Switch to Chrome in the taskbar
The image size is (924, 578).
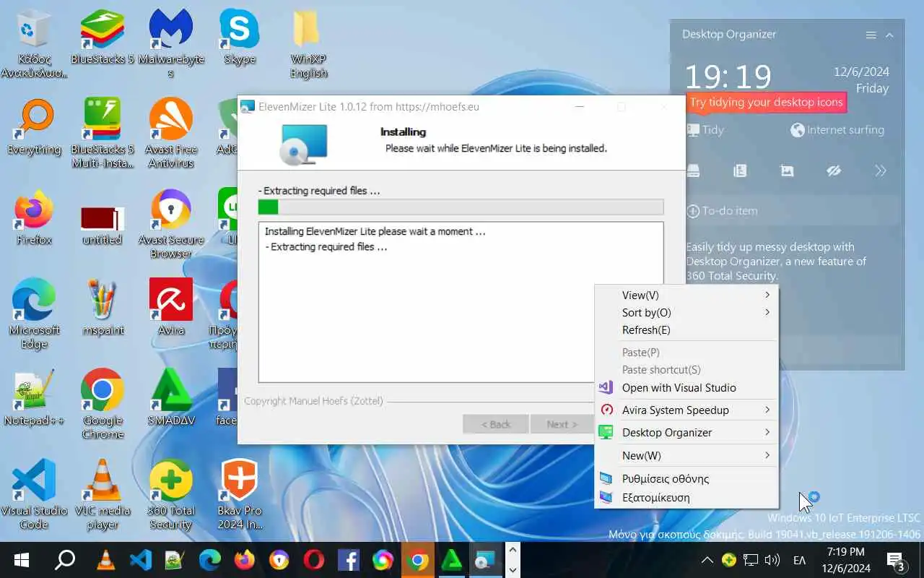click(x=417, y=560)
